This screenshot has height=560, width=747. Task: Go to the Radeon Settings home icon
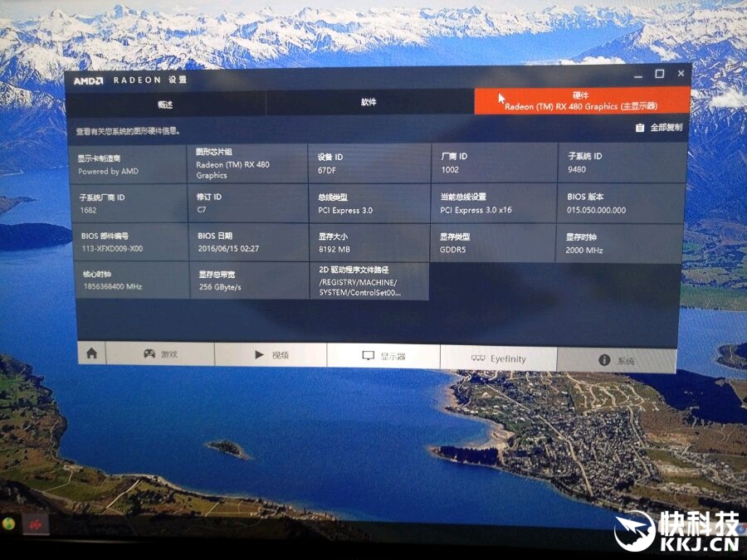tap(91, 353)
